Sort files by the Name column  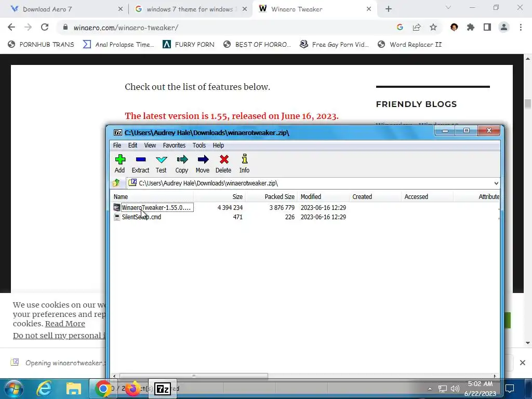[153, 197]
